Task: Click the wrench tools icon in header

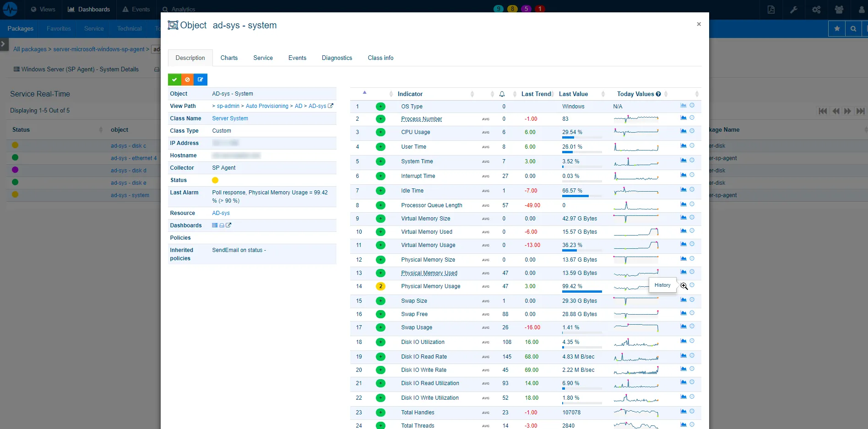Action: click(x=793, y=9)
